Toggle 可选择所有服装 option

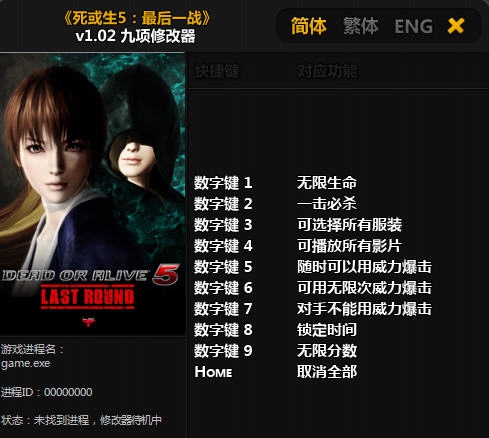(x=349, y=225)
